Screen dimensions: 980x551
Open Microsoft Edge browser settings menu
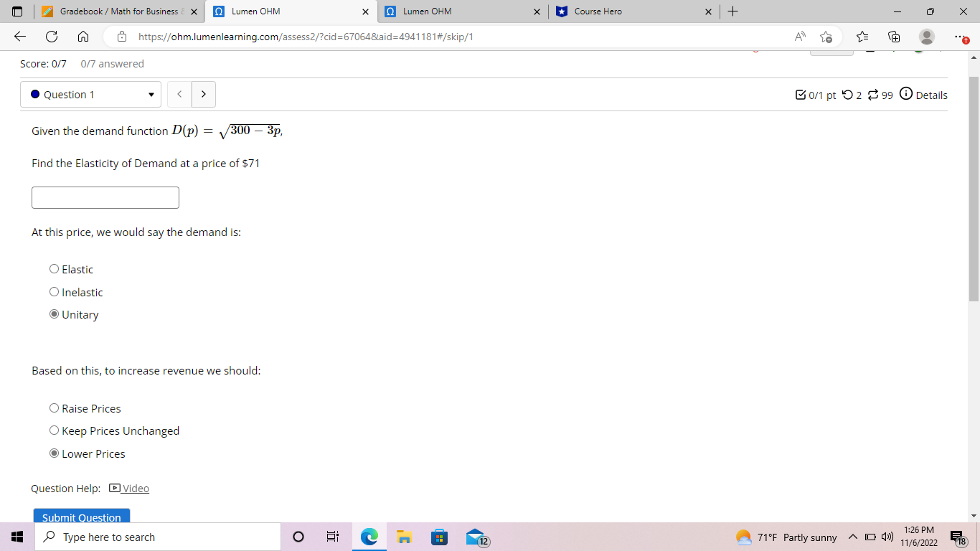click(958, 37)
